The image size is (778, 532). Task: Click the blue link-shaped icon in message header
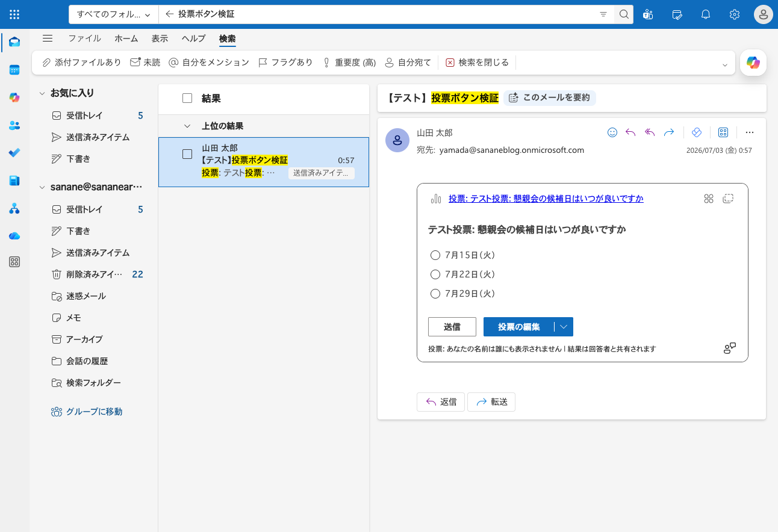(x=697, y=132)
